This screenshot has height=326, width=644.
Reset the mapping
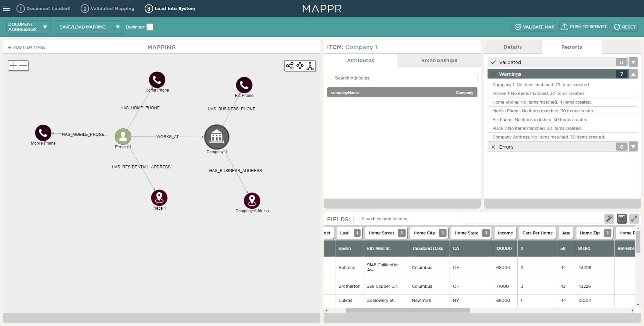click(625, 27)
